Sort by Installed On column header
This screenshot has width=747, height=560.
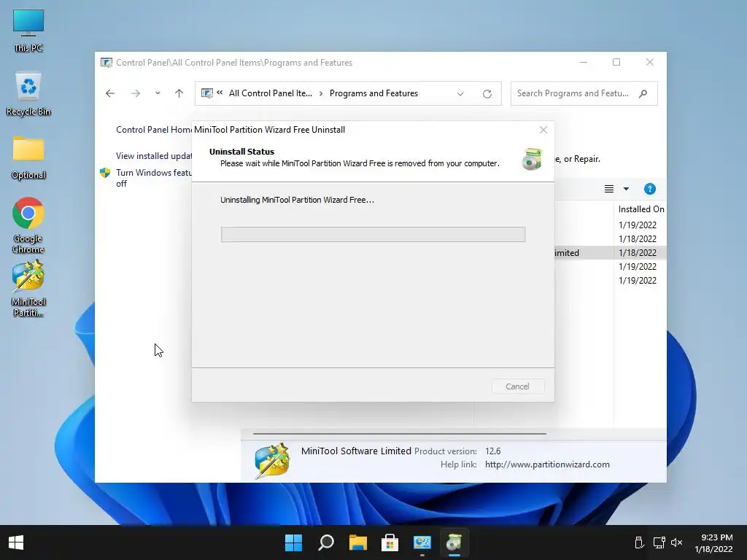[x=640, y=209]
